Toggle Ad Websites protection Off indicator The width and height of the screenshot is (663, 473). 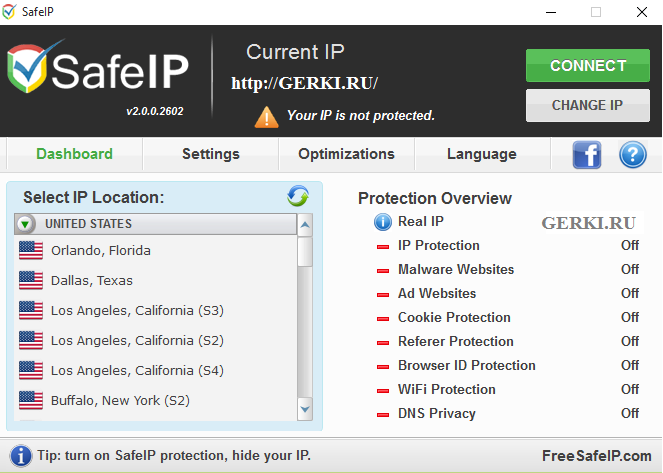[x=629, y=293]
